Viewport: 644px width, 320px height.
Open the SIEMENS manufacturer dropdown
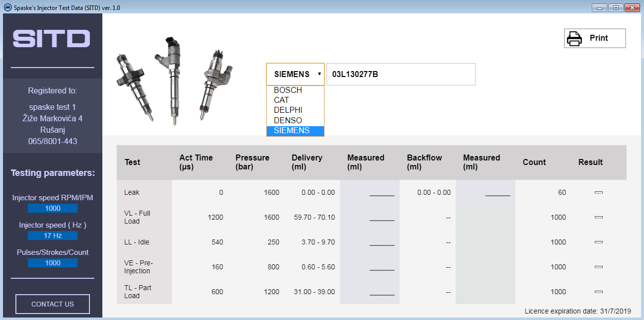click(x=295, y=74)
